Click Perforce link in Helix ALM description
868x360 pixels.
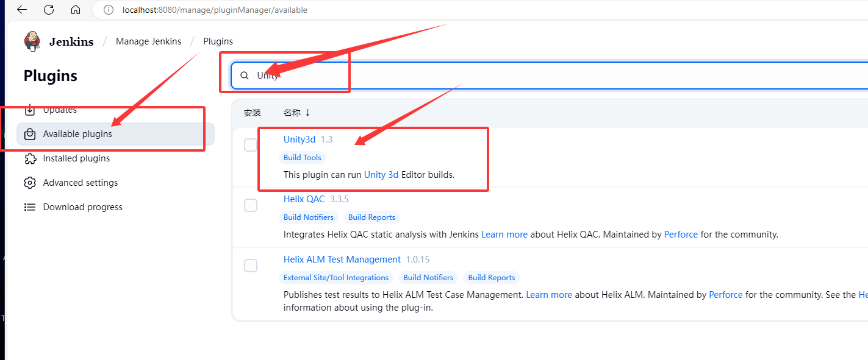(x=726, y=295)
